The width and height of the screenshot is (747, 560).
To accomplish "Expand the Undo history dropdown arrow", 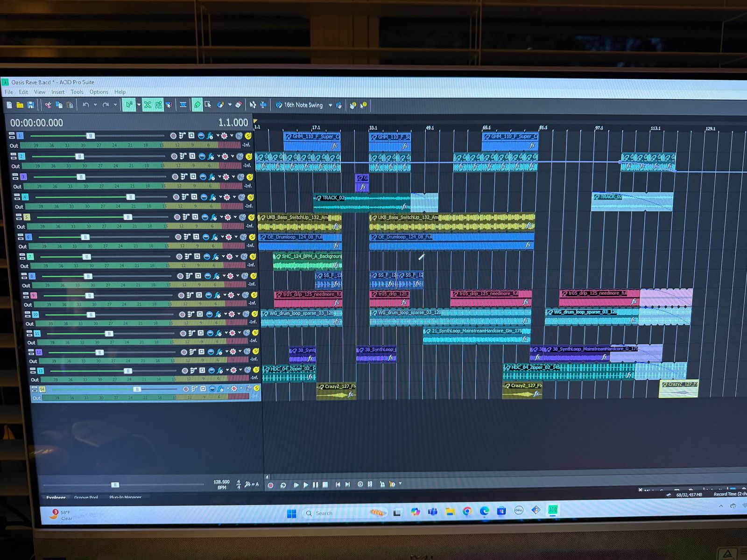I will click(95, 105).
